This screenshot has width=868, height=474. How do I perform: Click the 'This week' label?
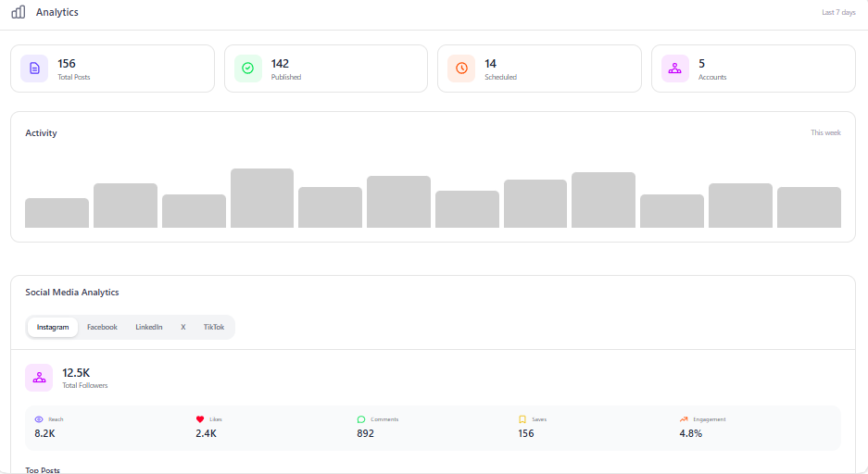point(825,132)
